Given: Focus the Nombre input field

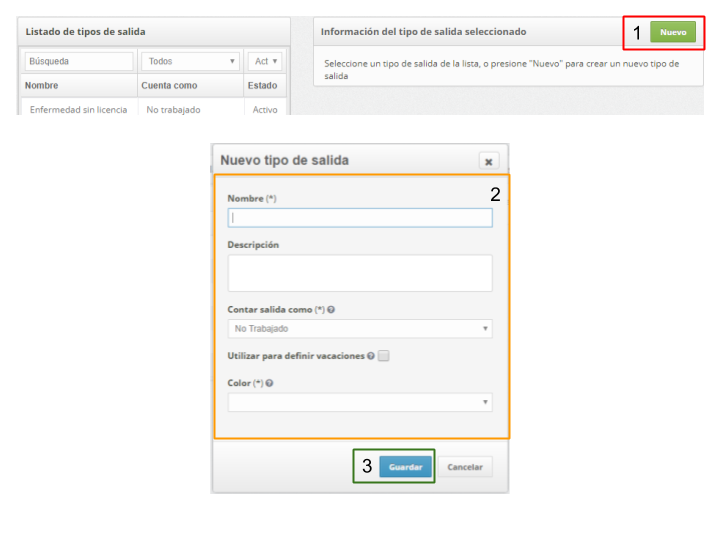Looking at the screenshot, I should [x=360, y=218].
